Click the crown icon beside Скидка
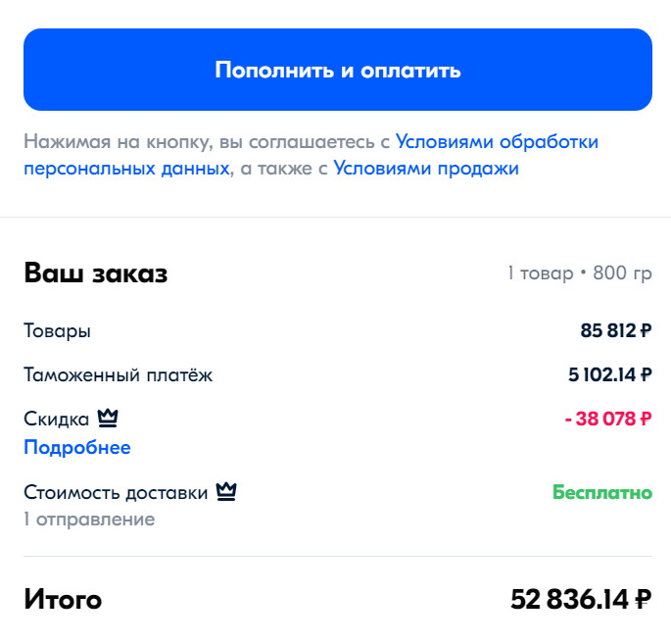Image resolution: width=671 pixels, height=644 pixels. pos(108,420)
